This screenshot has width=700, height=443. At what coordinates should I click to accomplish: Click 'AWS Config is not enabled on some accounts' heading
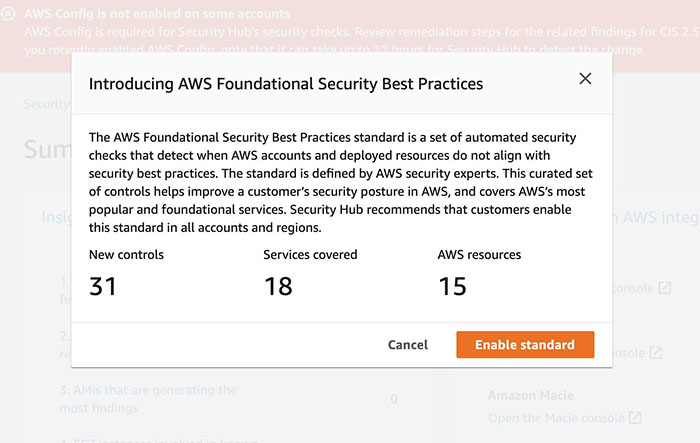pyautogui.click(x=157, y=14)
